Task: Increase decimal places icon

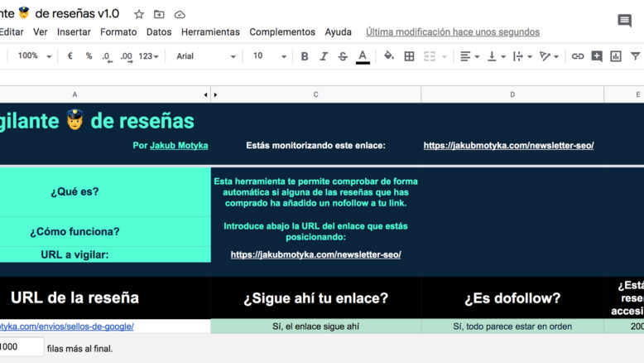Action: pyautogui.click(x=126, y=56)
